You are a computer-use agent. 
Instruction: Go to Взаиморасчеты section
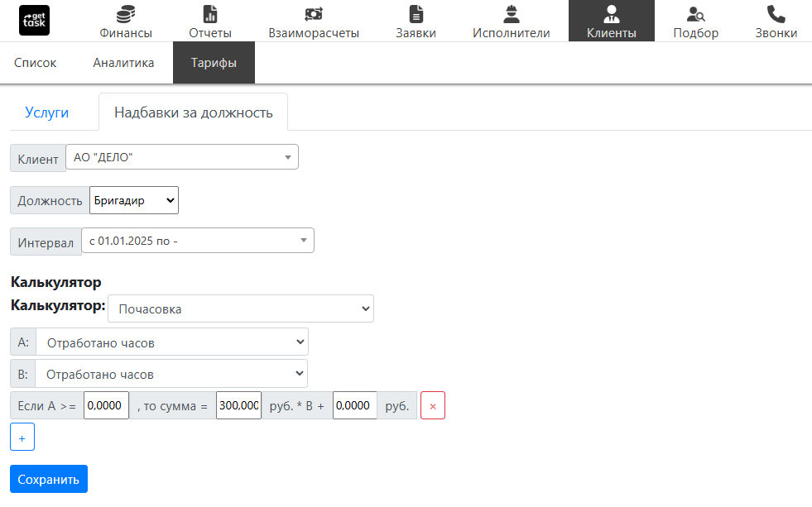(314, 22)
